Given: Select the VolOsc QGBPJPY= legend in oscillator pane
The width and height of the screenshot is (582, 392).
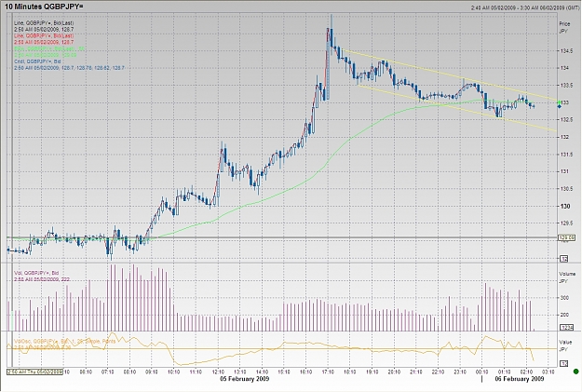Looking at the screenshot, I should [64, 344].
